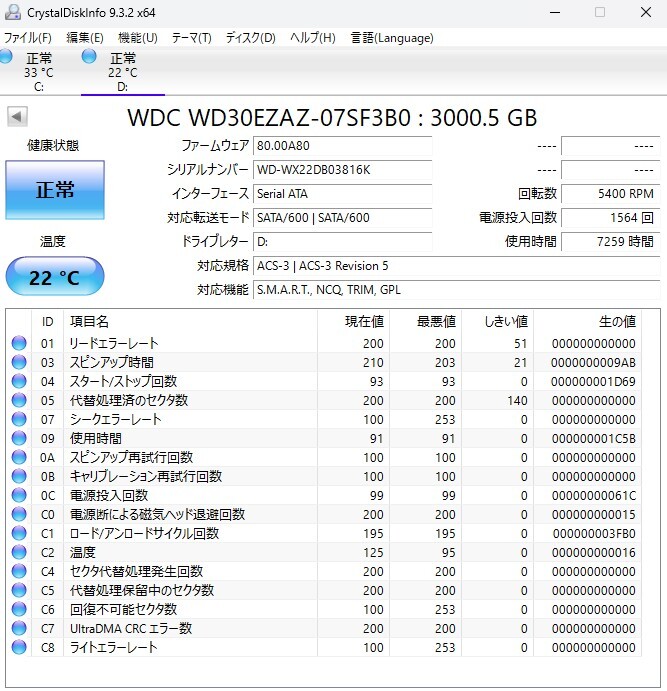Screen dimensions: 667x691
Task: Click status orb for attribute C2 温度
Action: [19, 552]
